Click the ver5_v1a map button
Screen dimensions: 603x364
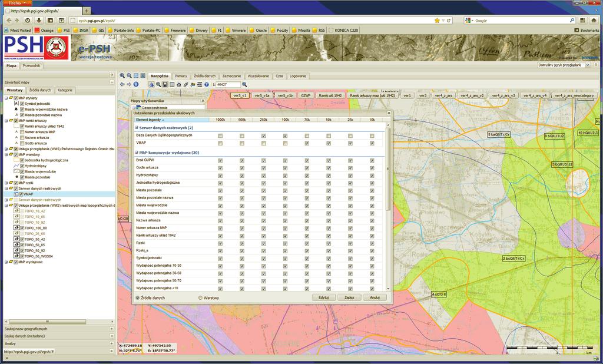coord(262,95)
